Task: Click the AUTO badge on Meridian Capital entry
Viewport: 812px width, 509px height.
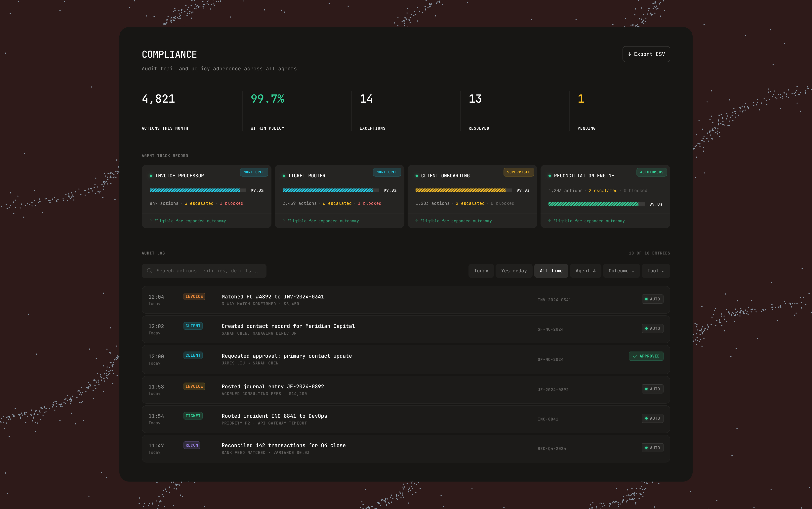Action: click(x=652, y=328)
